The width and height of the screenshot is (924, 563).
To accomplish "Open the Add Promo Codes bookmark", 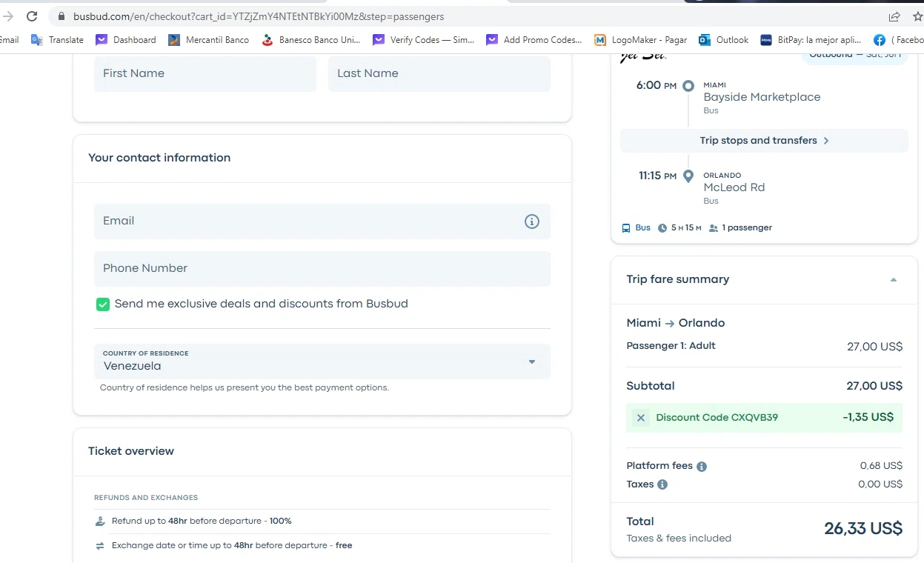I will (534, 40).
